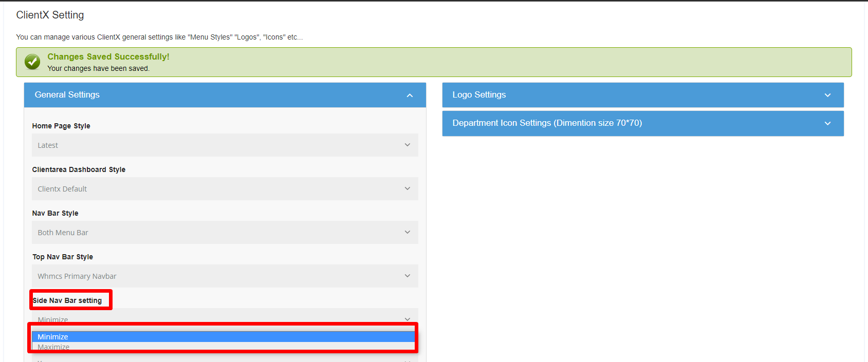Screen dimensions: 868x362
Task: Click the Side Nav Bar setting Minimize field
Action: point(225,317)
